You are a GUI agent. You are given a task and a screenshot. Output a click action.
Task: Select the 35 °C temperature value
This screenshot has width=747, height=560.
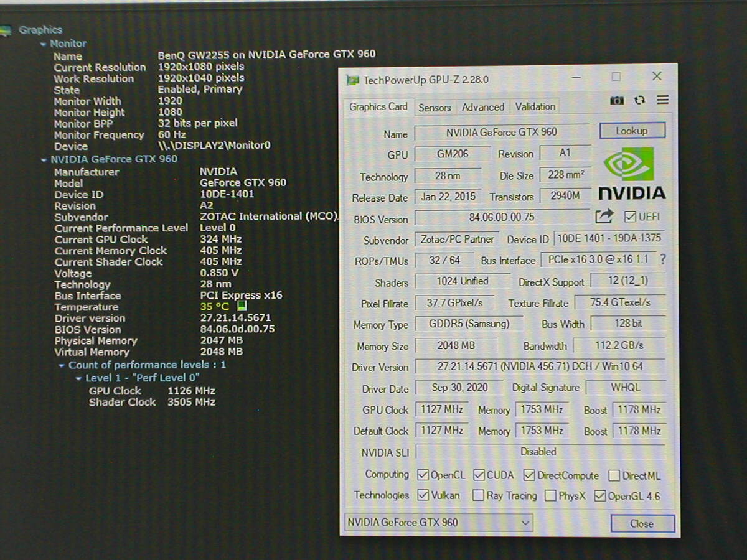pyautogui.click(x=215, y=307)
